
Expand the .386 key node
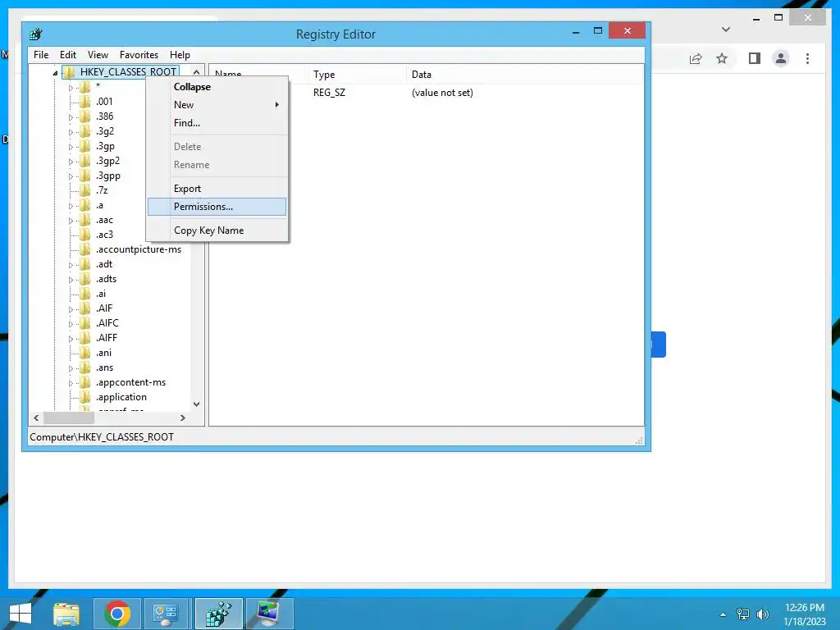(71, 116)
